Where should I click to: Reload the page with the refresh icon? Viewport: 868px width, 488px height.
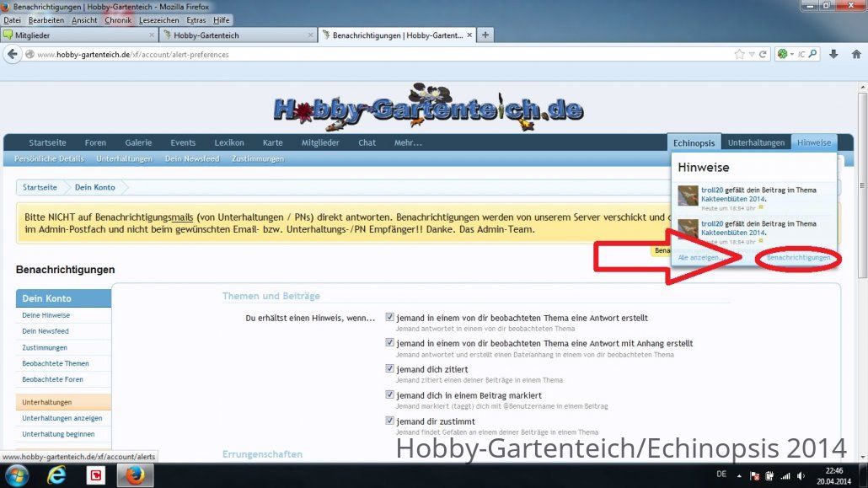(x=763, y=54)
